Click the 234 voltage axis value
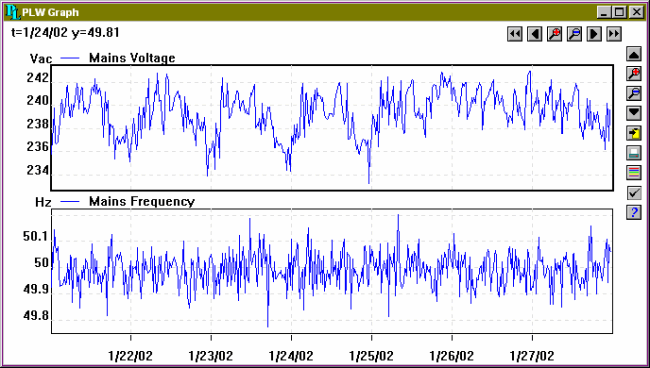 (x=37, y=169)
